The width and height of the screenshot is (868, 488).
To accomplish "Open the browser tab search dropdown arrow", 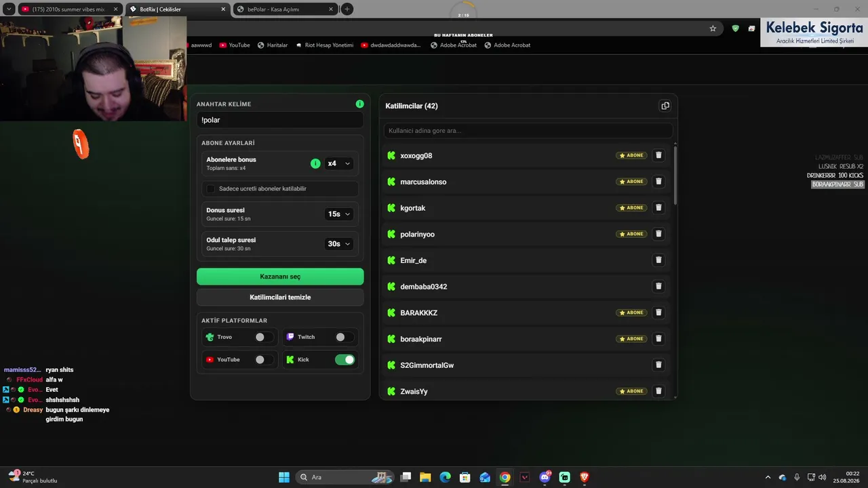I will 9,9.
